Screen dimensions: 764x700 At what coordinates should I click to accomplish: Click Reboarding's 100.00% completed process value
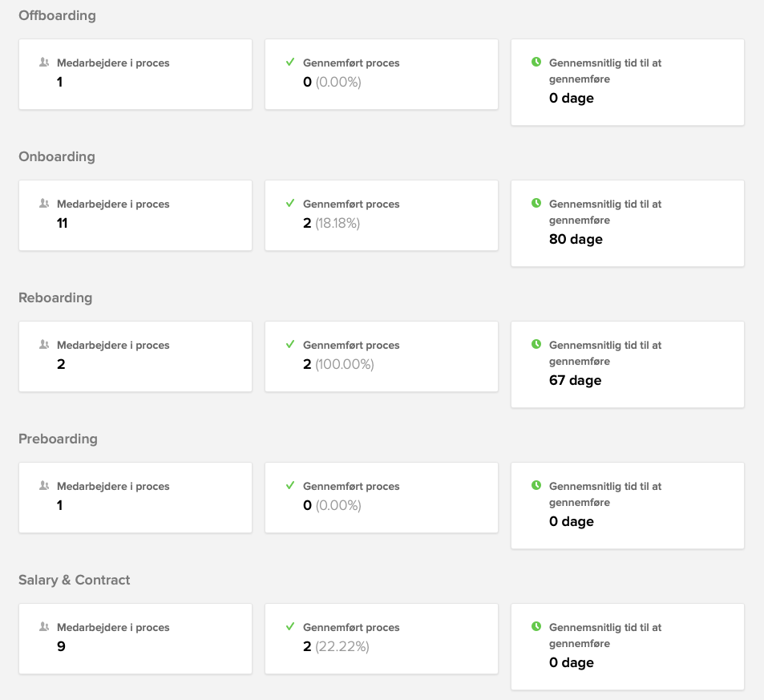pos(344,364)
